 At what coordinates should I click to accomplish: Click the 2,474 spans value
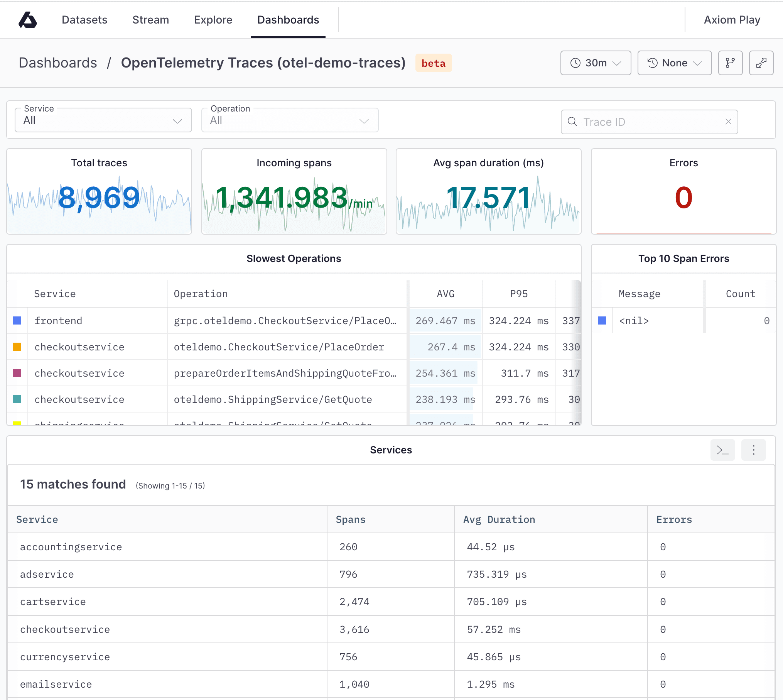(x=354, y=602)
